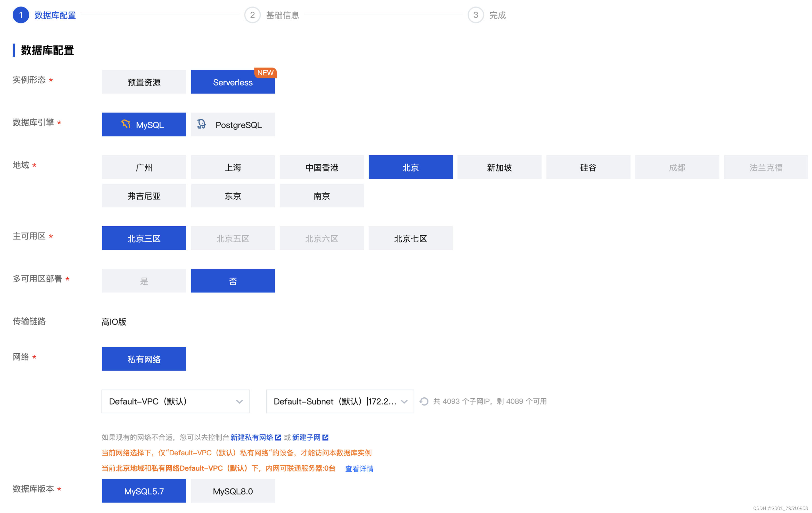This screenshot has width=812, height=513.
Task: Go to step 3 完成
Action: [x=487, y=15]
